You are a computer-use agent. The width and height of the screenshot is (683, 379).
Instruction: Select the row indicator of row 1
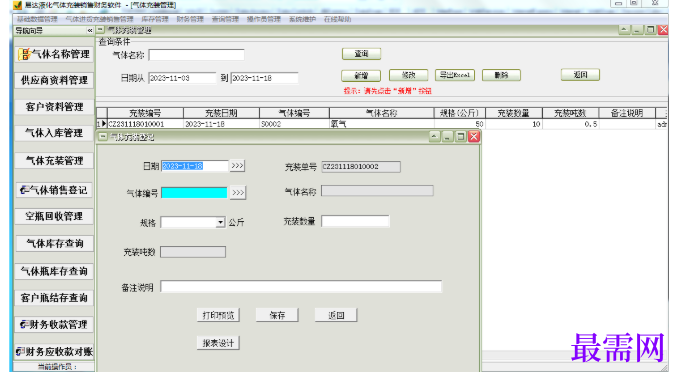pyautogui.click(x=101, y=124)
